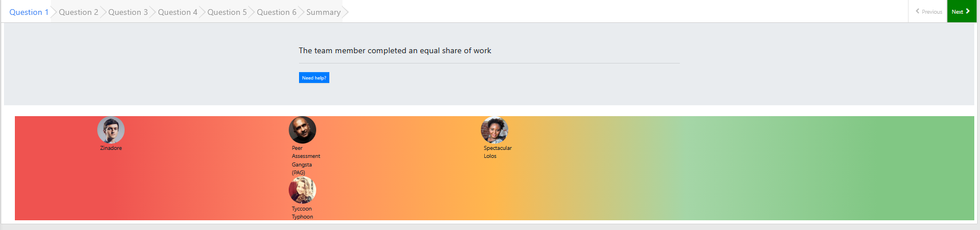This screenshot has height=230, width=980.
Task: Click the Spectacular Lolos avatar
Action: coord(495,130)
